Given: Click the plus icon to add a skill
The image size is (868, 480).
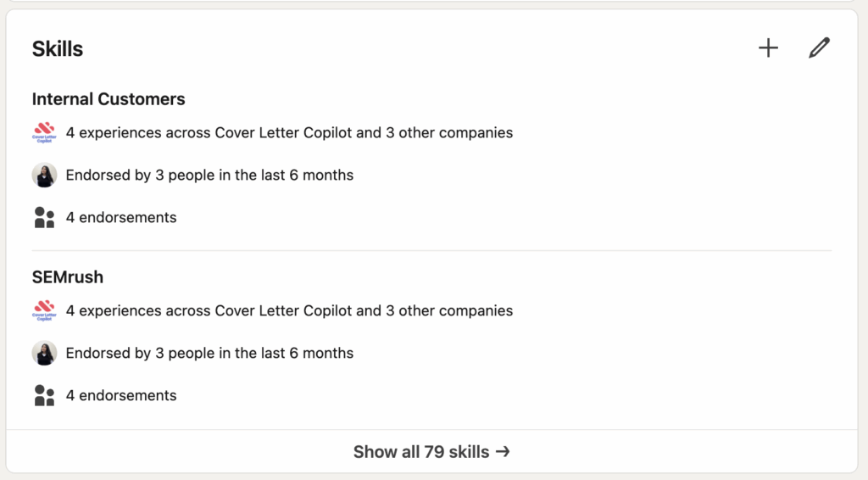Looking at the screenshot, I should [x=768, y=48].
